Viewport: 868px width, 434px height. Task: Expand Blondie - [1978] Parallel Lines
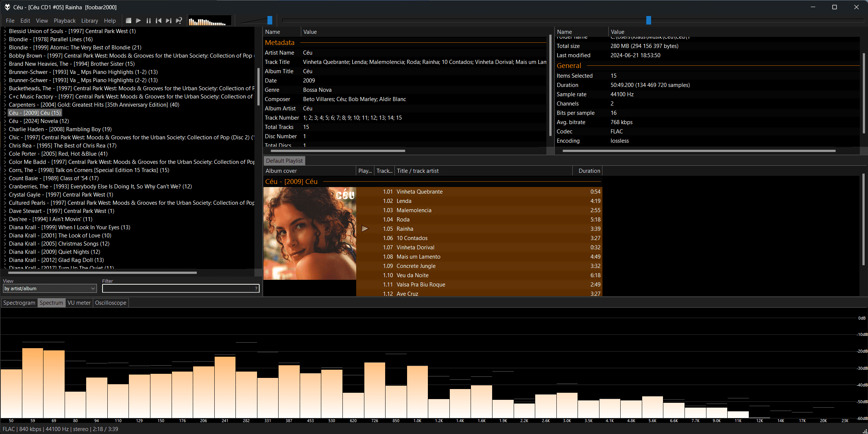[5, 39]
